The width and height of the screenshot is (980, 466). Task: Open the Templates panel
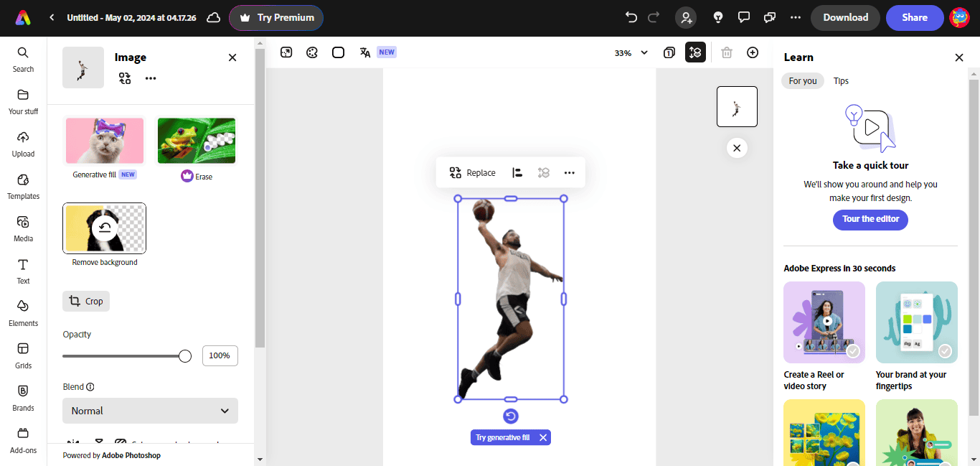point(23,187)
